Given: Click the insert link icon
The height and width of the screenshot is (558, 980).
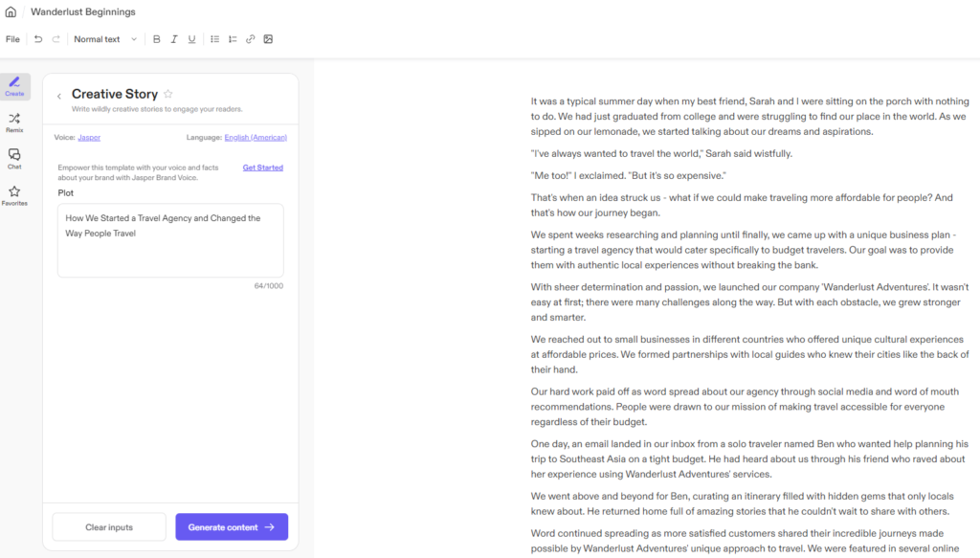Looking at the screenshot, I should pyautogui.click(x=250, y=39).
